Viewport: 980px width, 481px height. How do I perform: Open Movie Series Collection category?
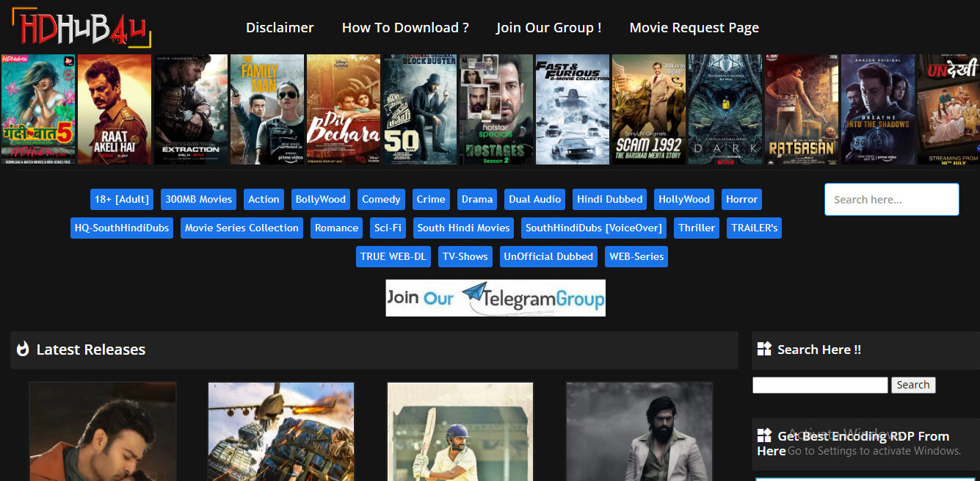pyautogui.click(x=242, y=228)
